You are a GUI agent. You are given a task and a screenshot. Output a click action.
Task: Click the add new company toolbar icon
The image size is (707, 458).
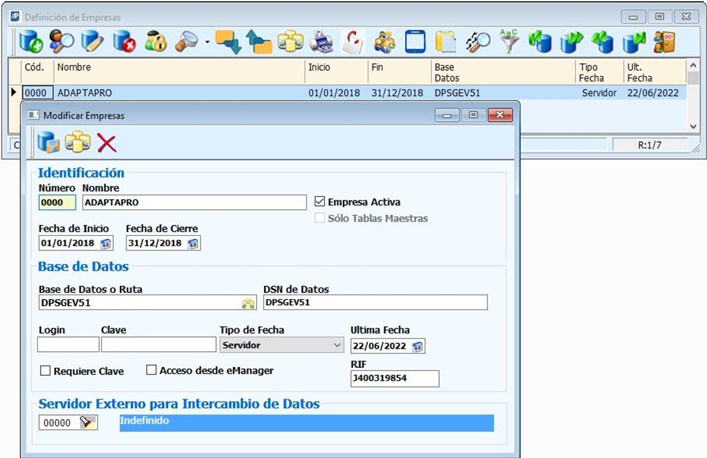pyautogui.click(x=31, y=41)
